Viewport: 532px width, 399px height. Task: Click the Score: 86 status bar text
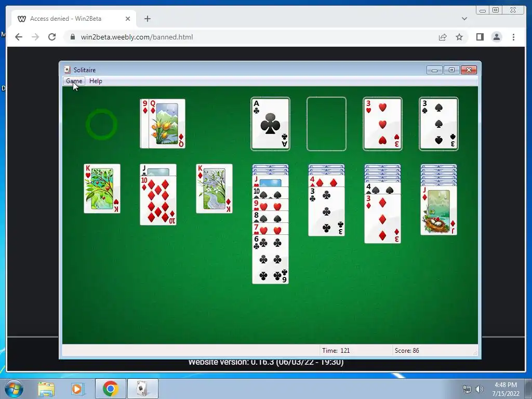click(407, 351)
